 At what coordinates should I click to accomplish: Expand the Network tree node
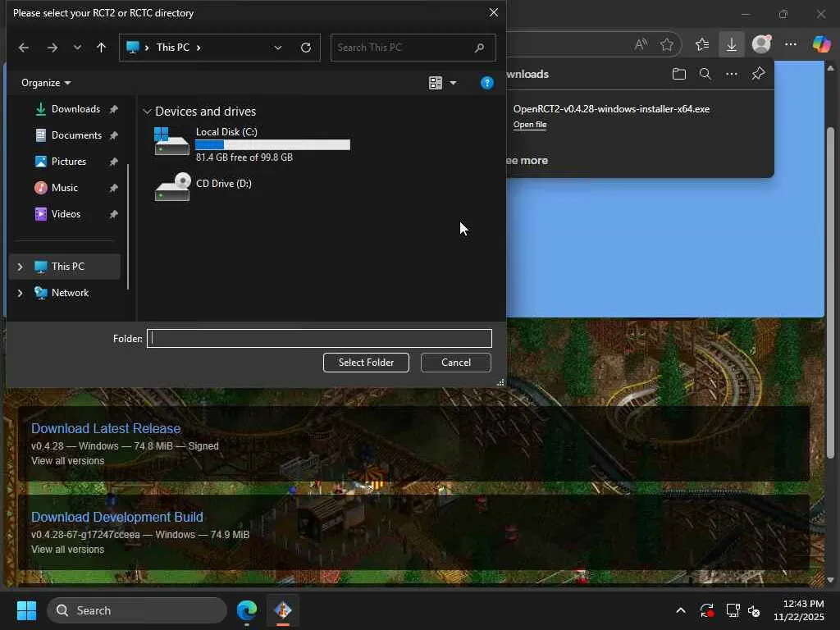pyautogui.click(x=20, y=293)
